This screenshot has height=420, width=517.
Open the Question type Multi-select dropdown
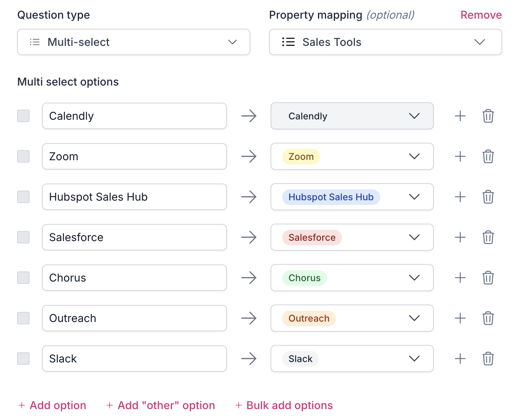(x=133, y=42)
